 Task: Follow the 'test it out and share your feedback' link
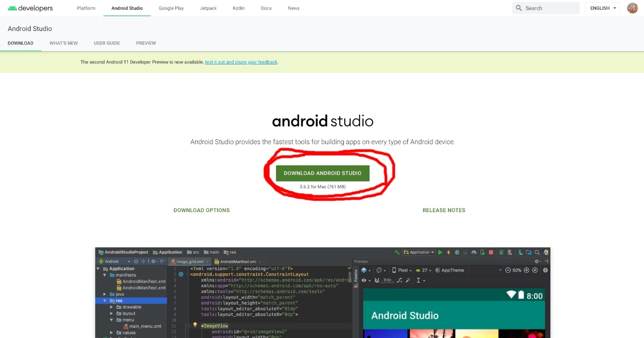pyautogui.click(x=241, y=62)
